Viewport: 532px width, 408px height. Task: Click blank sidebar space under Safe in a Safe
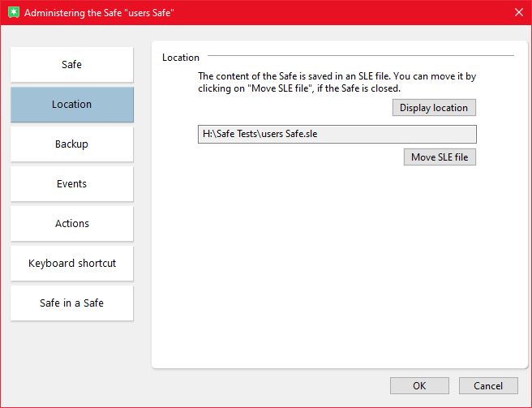pos(71,349)
